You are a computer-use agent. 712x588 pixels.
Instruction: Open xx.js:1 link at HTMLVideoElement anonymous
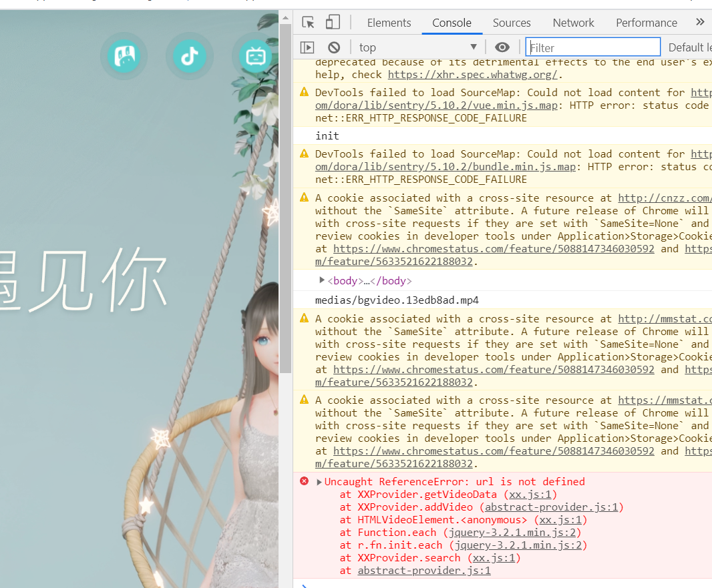tap(560, 519)
